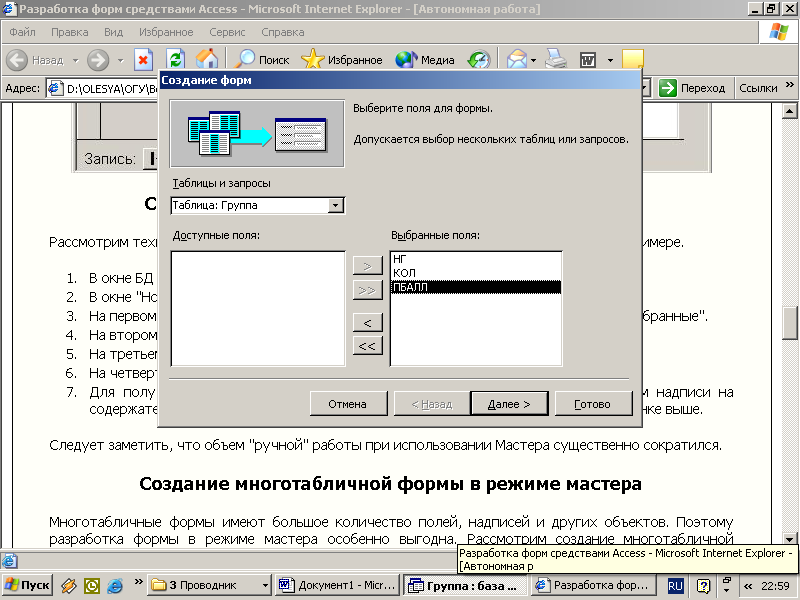Click page scrollbar down arrow
Screen dimensions: 800x600
[790, 538]
